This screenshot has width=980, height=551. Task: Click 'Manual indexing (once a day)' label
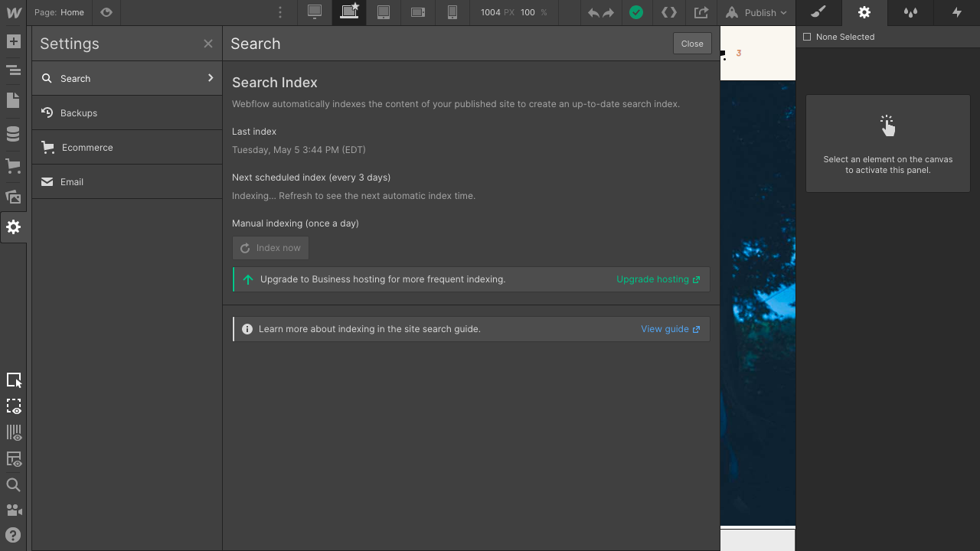(x=296, y=223)
